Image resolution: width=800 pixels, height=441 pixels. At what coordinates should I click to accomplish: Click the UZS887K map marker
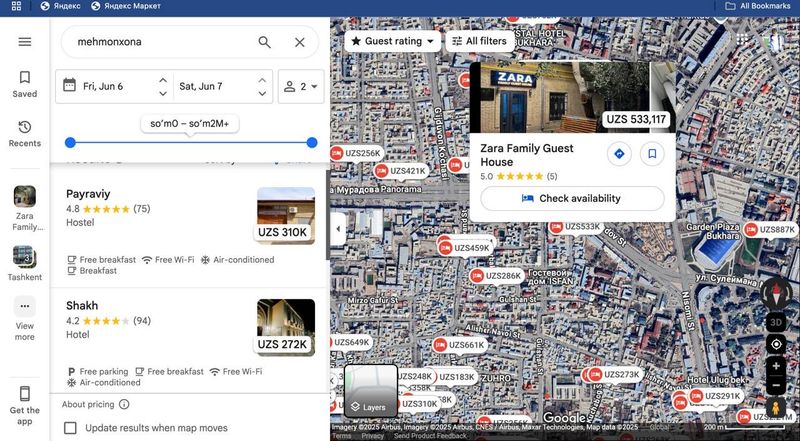point(771,230)
